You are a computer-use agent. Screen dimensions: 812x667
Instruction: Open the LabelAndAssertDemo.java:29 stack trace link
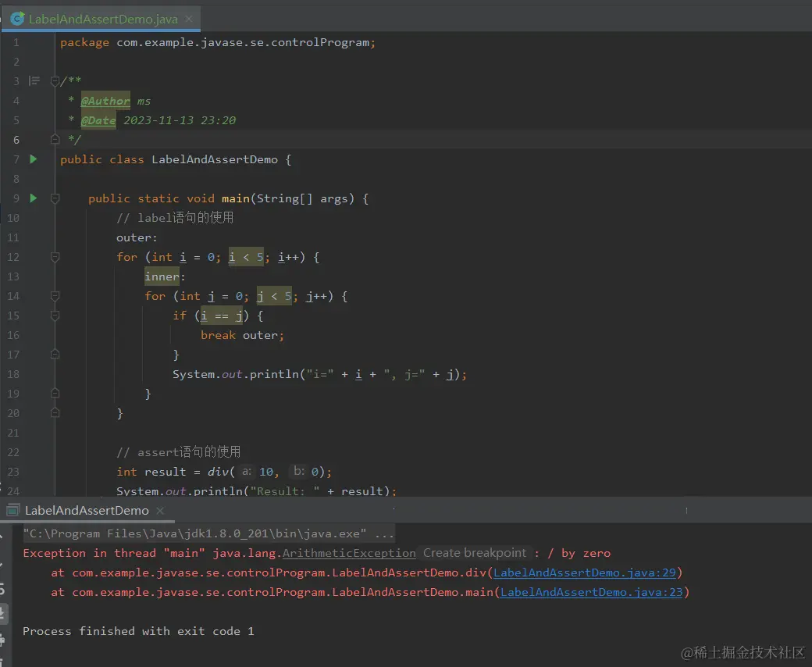[585, 572]
